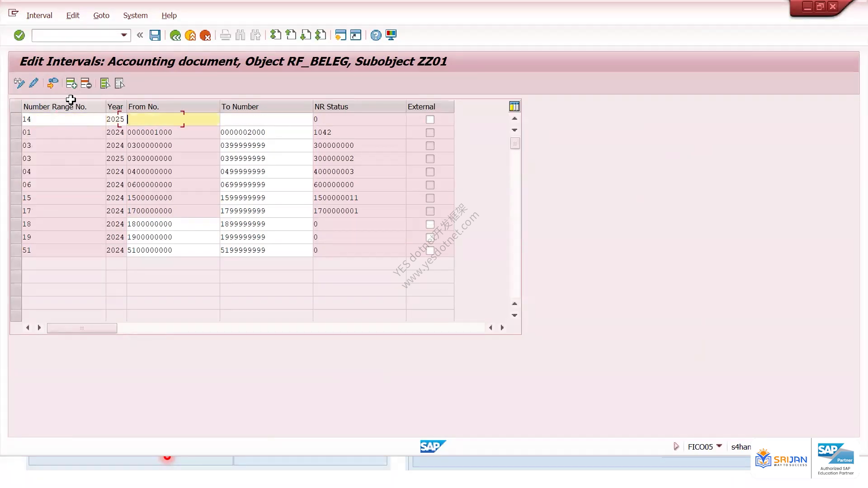Go to Last Page icon

click(x=321, y=35)
